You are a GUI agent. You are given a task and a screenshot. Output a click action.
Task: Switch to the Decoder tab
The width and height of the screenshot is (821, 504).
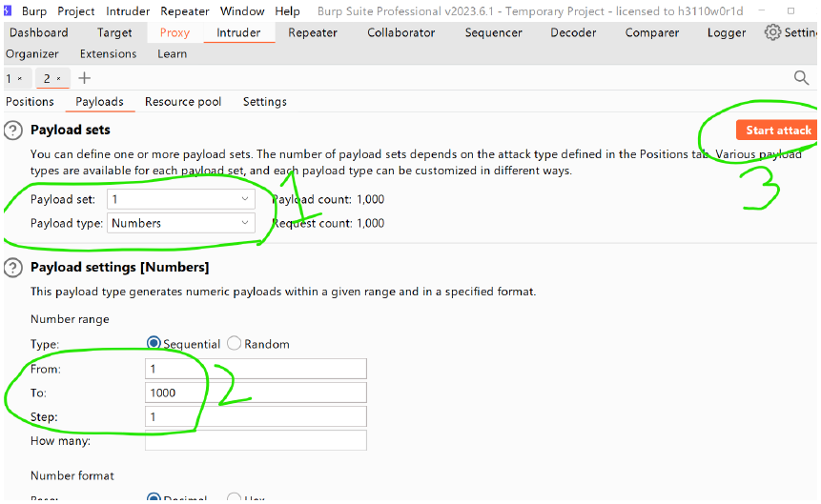coord(573,32)
